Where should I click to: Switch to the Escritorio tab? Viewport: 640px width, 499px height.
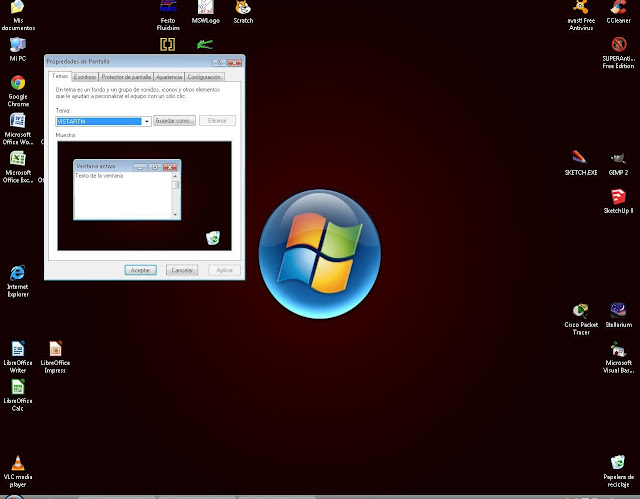coord(85,77)
